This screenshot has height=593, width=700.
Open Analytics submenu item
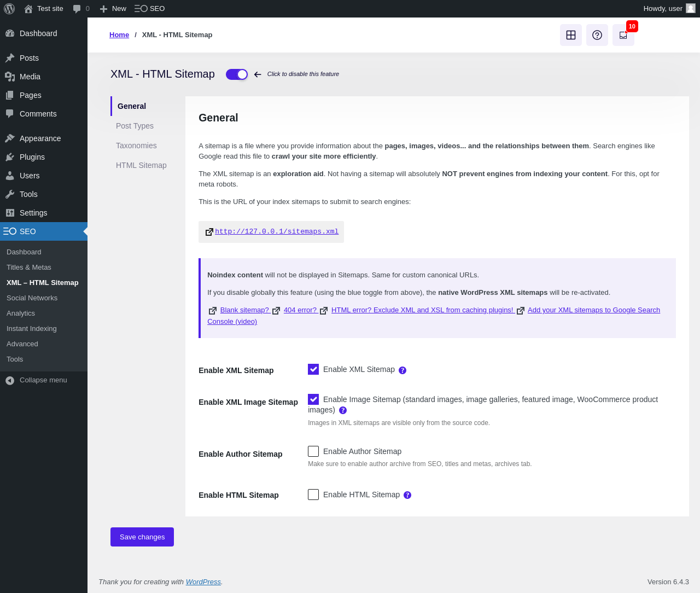[x=44, y=313]
